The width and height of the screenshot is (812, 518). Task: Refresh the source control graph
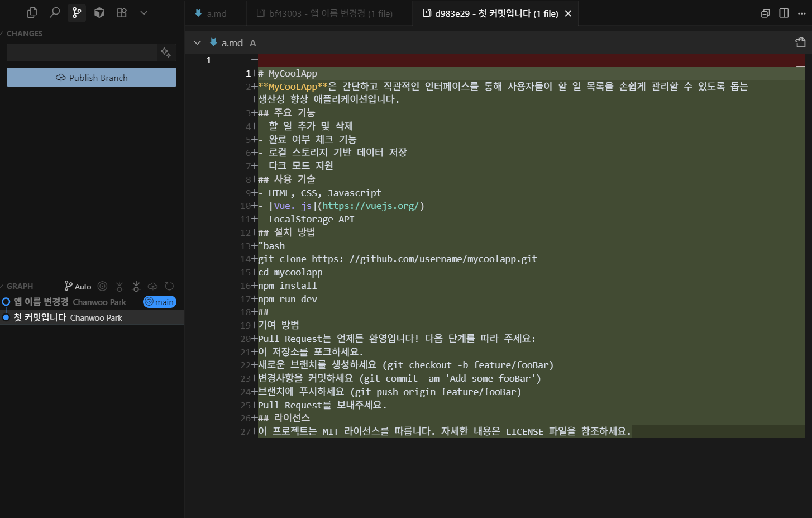(169, 286)
